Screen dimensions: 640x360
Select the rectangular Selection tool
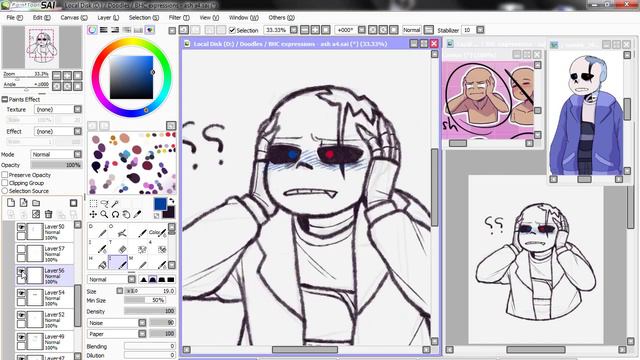tap(93, 203)
